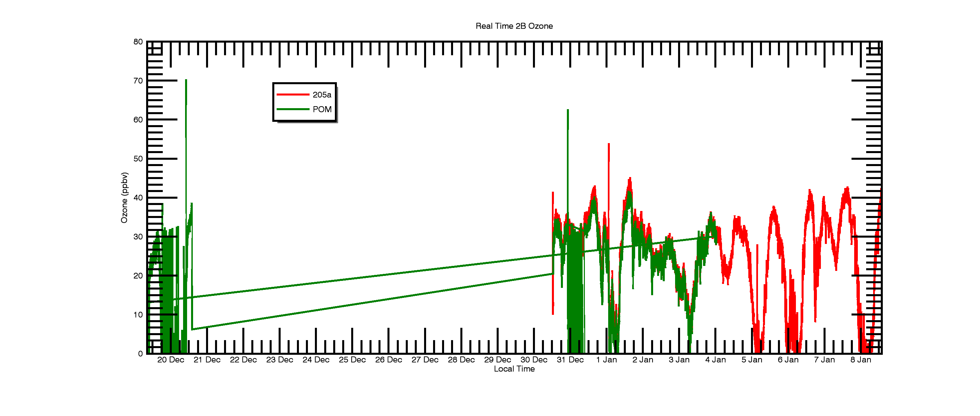The width and height of the screenshot is (980, 416).
Task: Click the "60" y-axis value
Action: [138, 120]
